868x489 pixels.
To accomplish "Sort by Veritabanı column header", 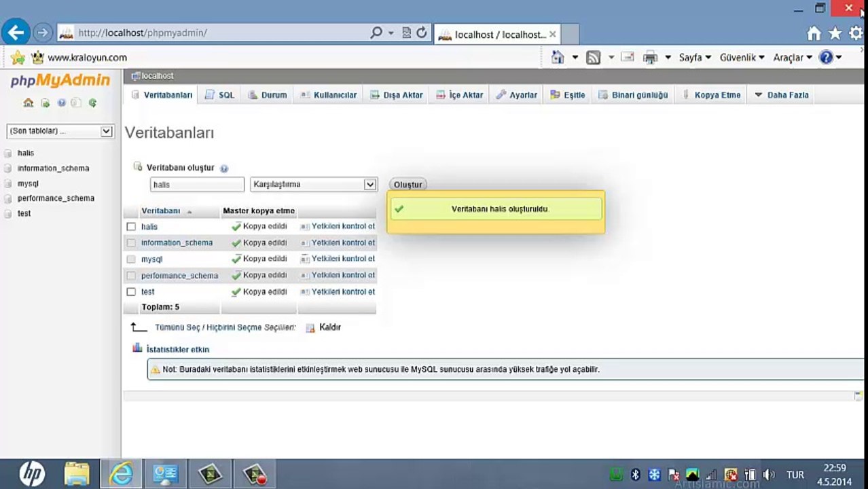I will point(160,211).
